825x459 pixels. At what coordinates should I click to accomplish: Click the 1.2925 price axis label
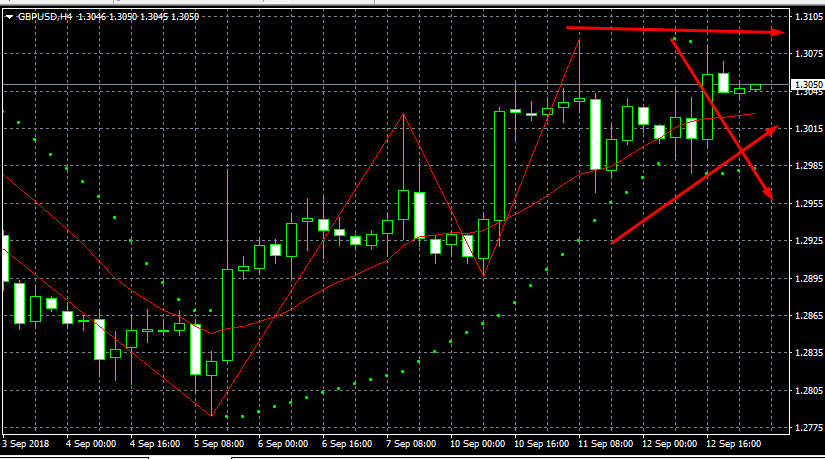point(809,241)
